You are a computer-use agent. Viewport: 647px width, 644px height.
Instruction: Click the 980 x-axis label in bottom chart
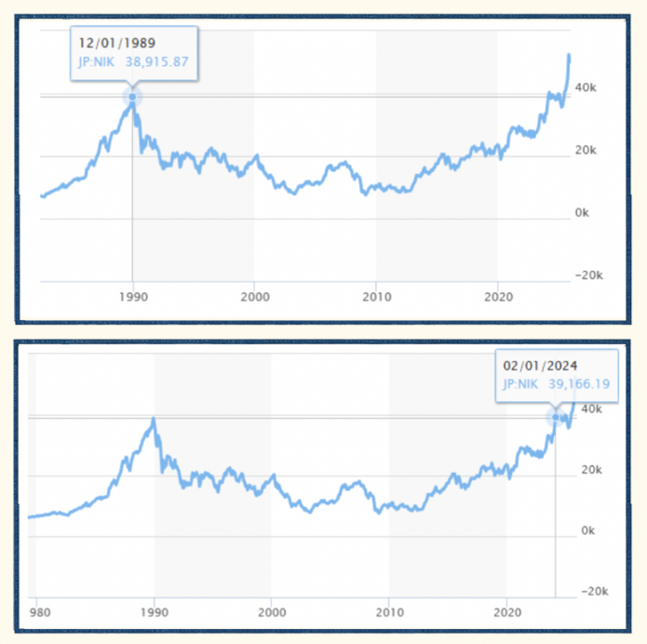pyautogui.click(x=38, y=614)
